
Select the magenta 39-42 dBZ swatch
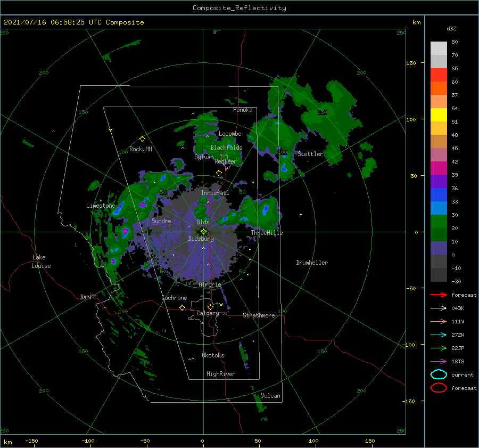pos(439,168)
